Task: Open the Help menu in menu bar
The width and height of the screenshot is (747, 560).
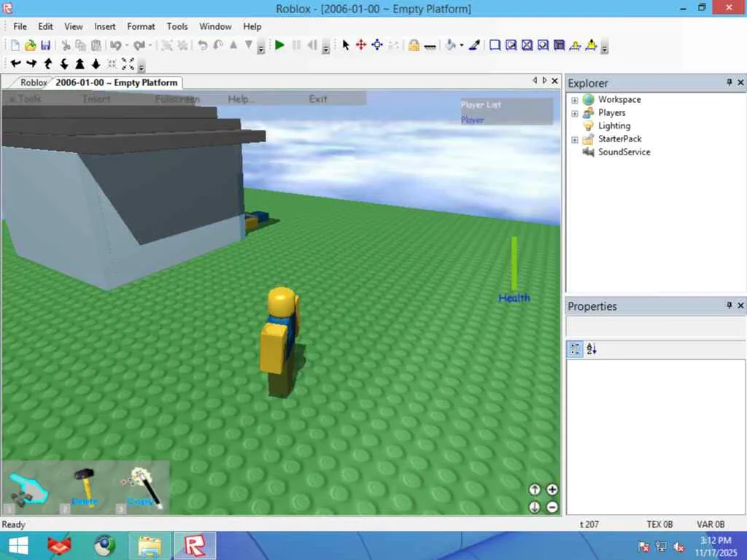Action: click(x=252, y=27)
